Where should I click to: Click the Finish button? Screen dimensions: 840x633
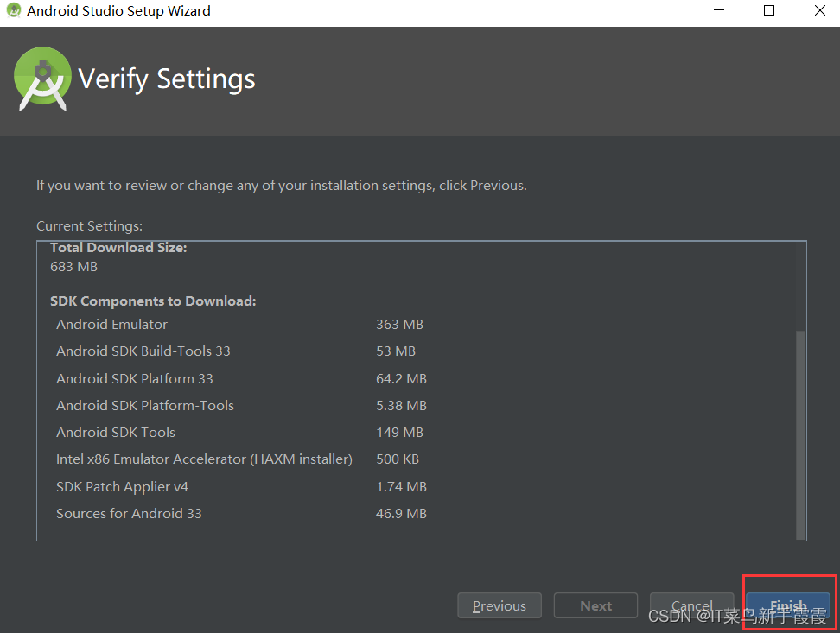(x=788, y=605)
